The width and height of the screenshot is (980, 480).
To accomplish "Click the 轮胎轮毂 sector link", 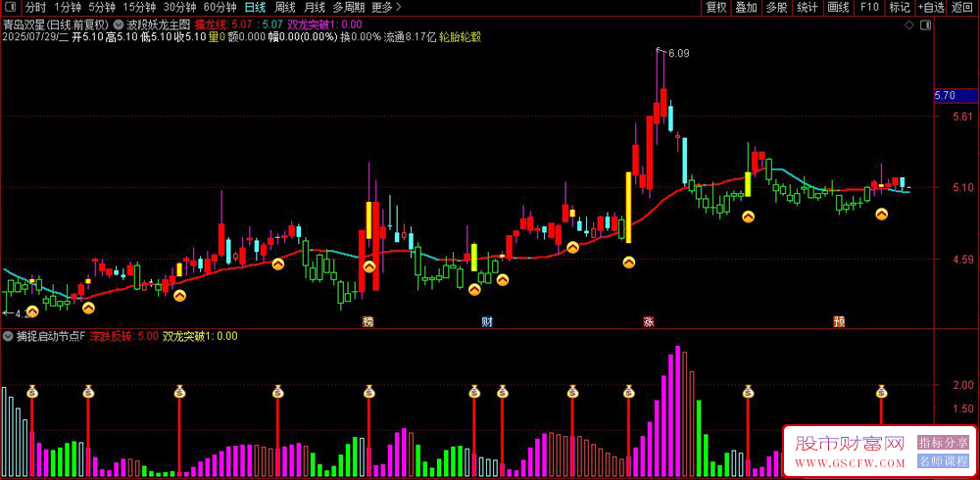I will coord(460,37).
